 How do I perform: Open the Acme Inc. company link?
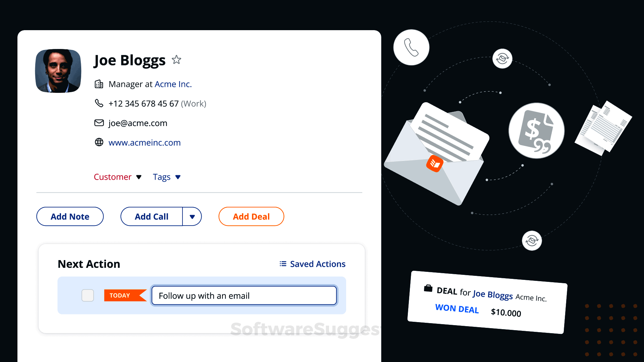click(173, 84)
